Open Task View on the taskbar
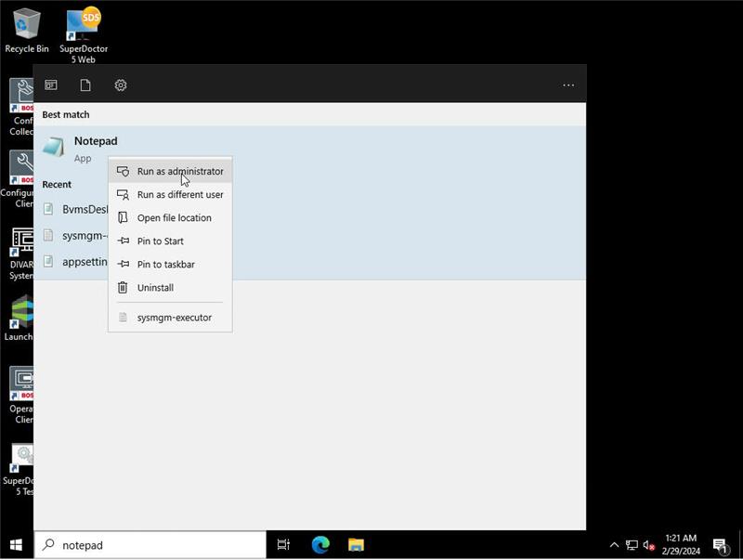The width and height of the screenshot is (743, 560). (x=284, y=545)
